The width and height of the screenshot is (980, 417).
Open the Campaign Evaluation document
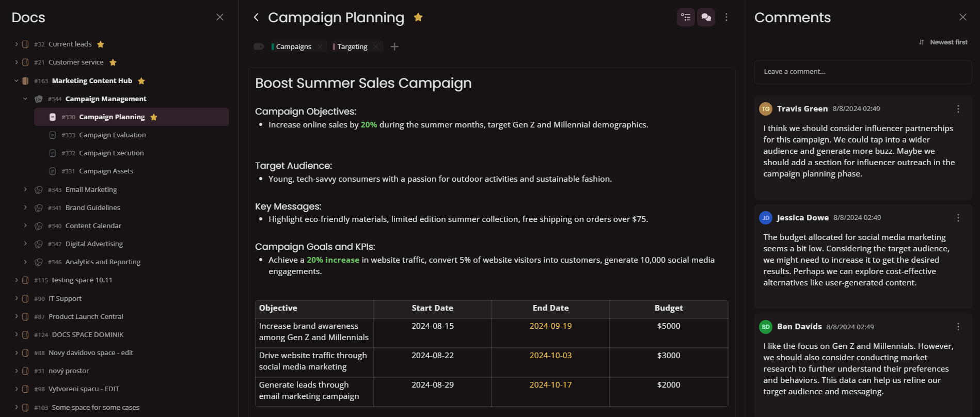click(112, 135)
